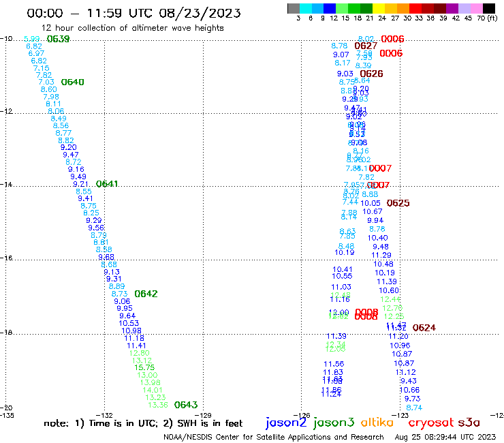Click the wave height value 11.29
Image resolution: width=504 pixels, height=443 pixels.
(381, 256)
